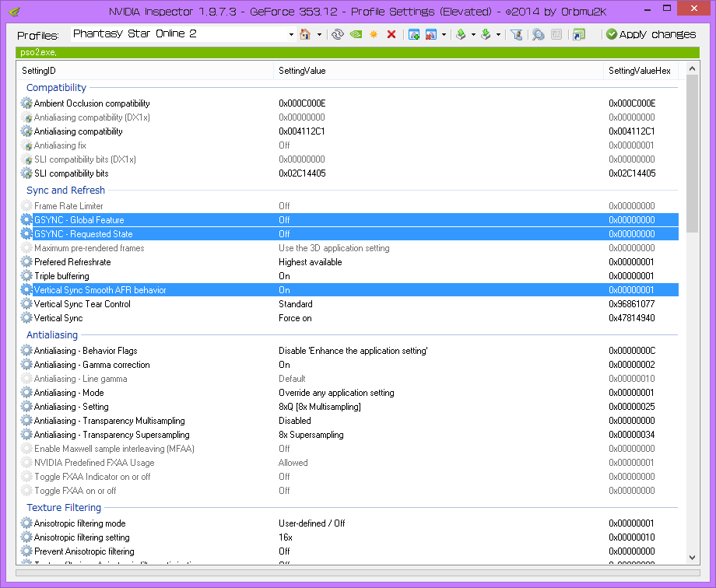Click the green NVIDIA restore-defaults icon
The image size is (716, 588).
point(356,34)
